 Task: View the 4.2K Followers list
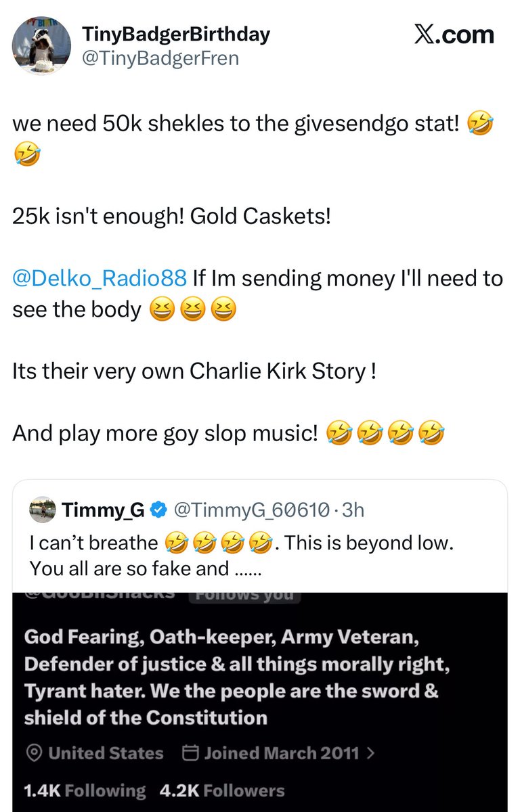point(222,790)
